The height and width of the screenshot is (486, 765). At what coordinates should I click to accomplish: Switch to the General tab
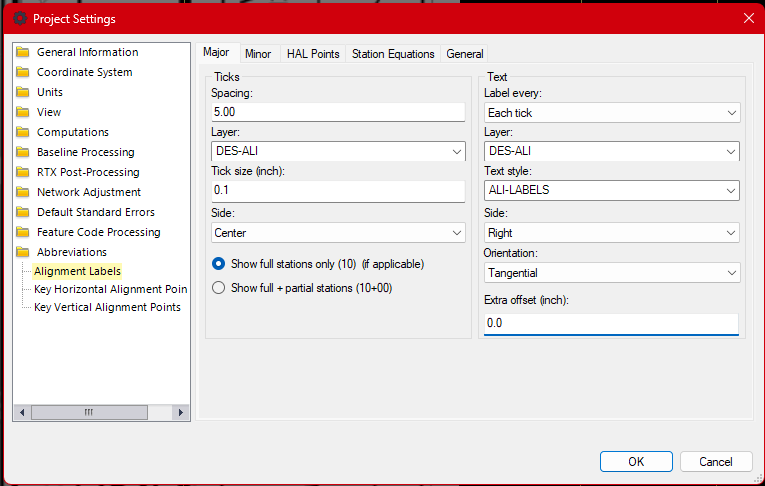point(464,54)
